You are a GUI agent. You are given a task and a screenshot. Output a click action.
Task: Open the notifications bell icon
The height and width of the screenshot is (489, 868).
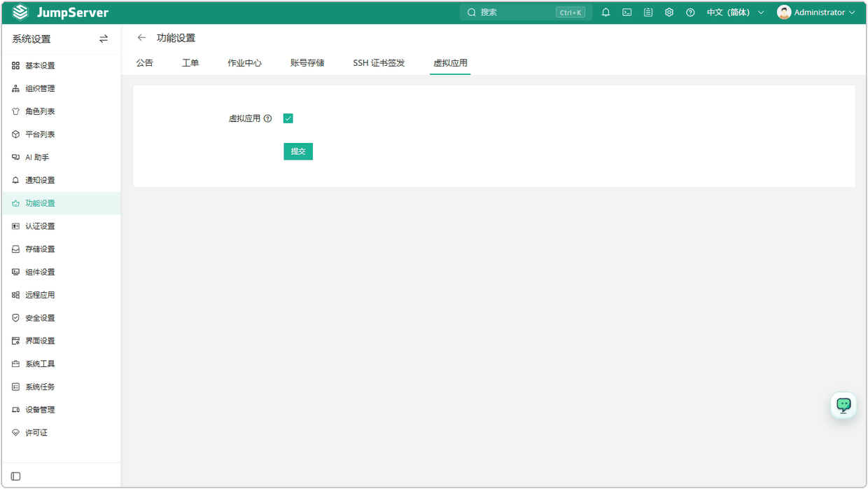click(x=606, y=13)
